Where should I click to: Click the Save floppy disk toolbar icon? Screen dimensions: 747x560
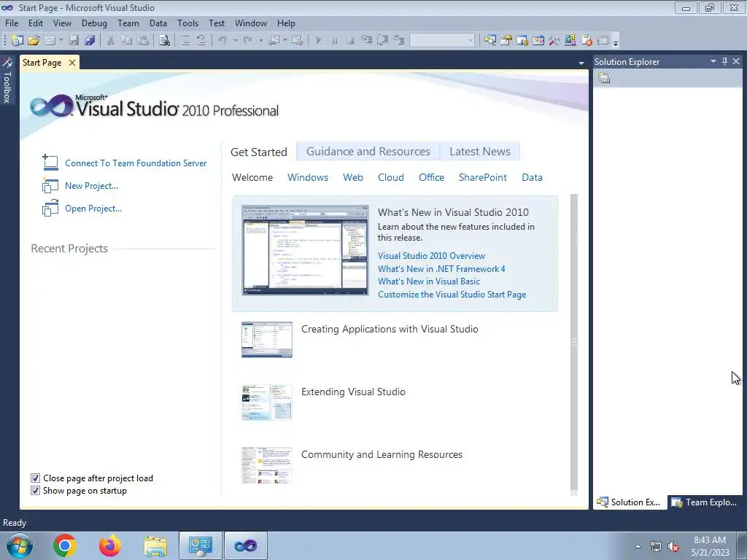point(74,41)
